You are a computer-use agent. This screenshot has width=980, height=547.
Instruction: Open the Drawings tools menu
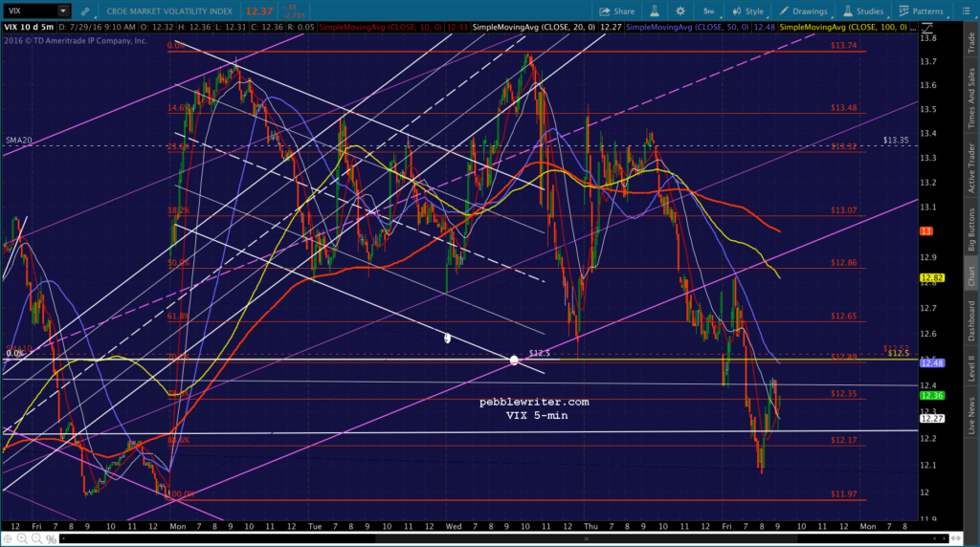click(804, 11)
